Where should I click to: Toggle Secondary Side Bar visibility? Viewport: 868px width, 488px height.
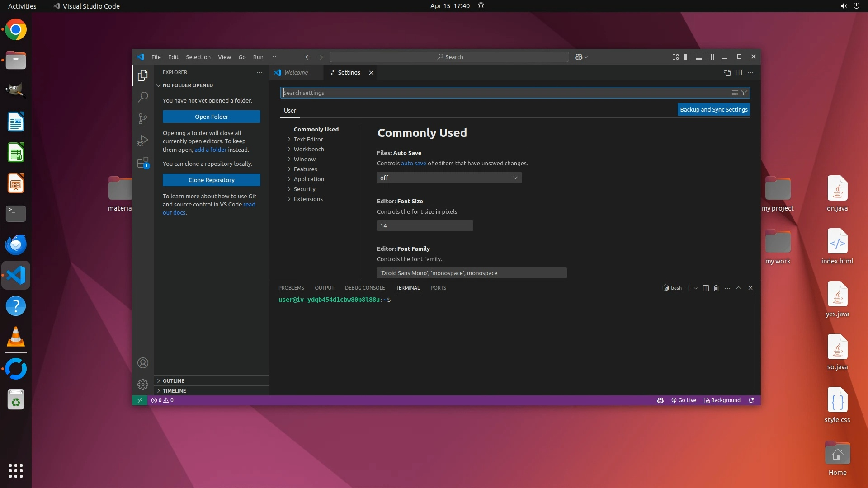coord(711,57)
